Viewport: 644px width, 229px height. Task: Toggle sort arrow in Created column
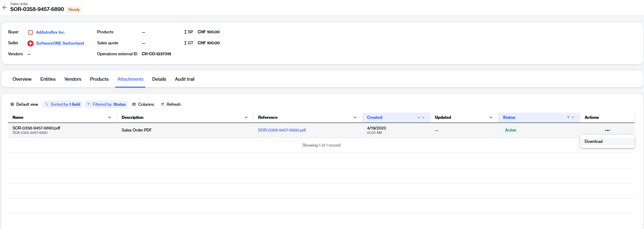tap(418, 117)
